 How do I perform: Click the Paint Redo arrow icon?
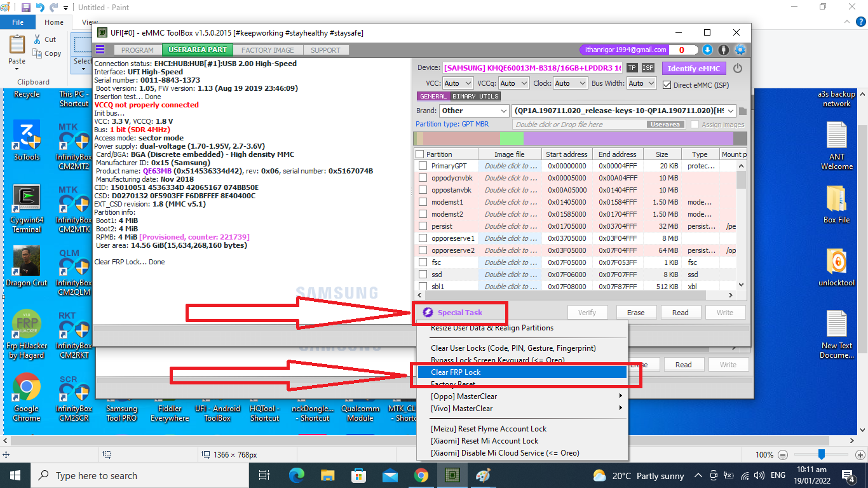click(54, 8)
